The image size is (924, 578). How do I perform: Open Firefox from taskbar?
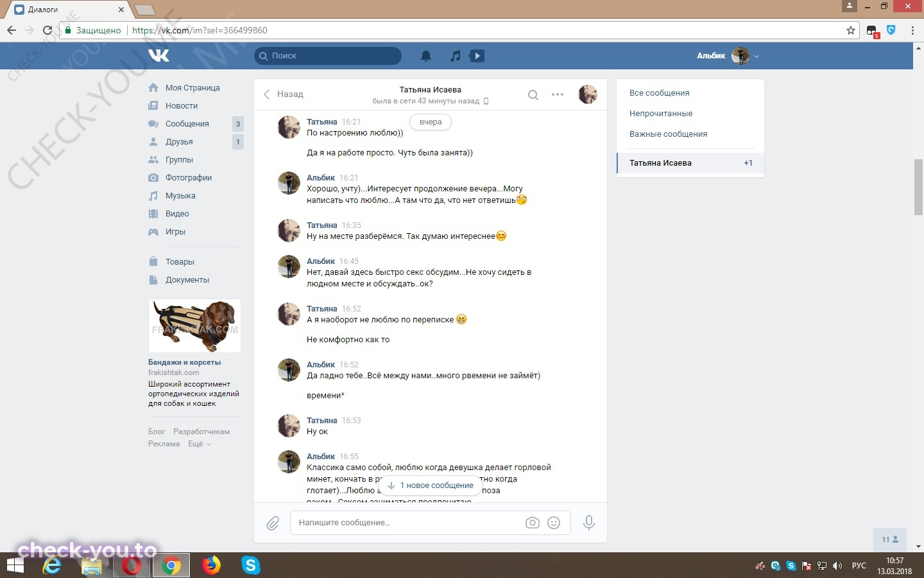210,565
